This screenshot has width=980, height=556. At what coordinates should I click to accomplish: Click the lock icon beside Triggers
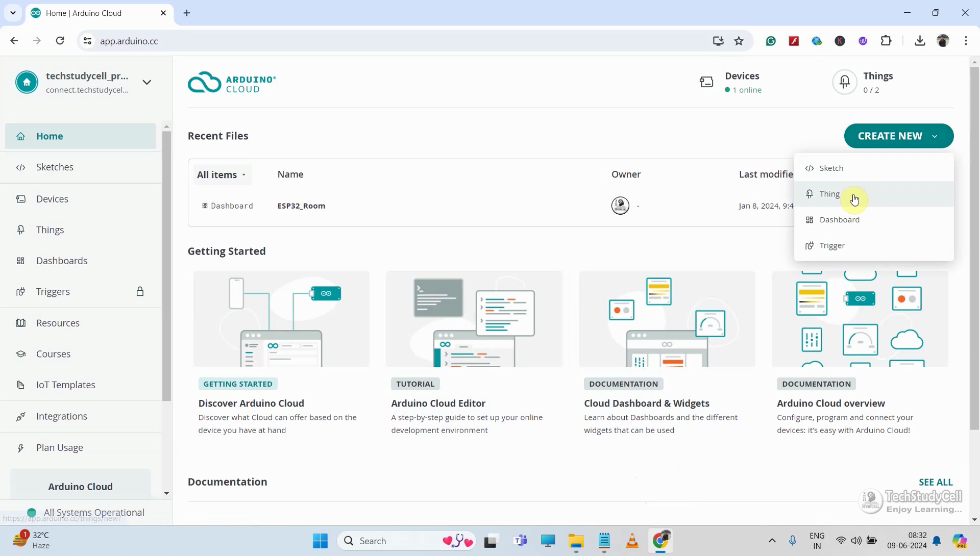pyautogui.click(x=140, y=291)
